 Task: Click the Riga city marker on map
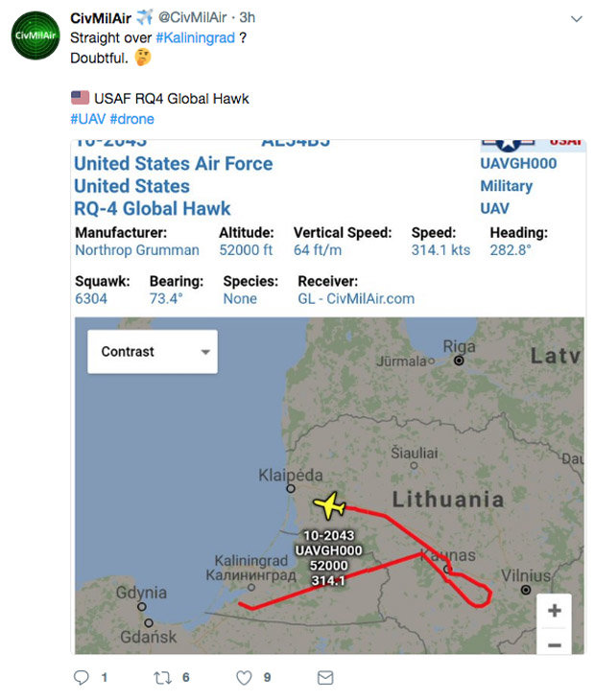pos(459,361)
